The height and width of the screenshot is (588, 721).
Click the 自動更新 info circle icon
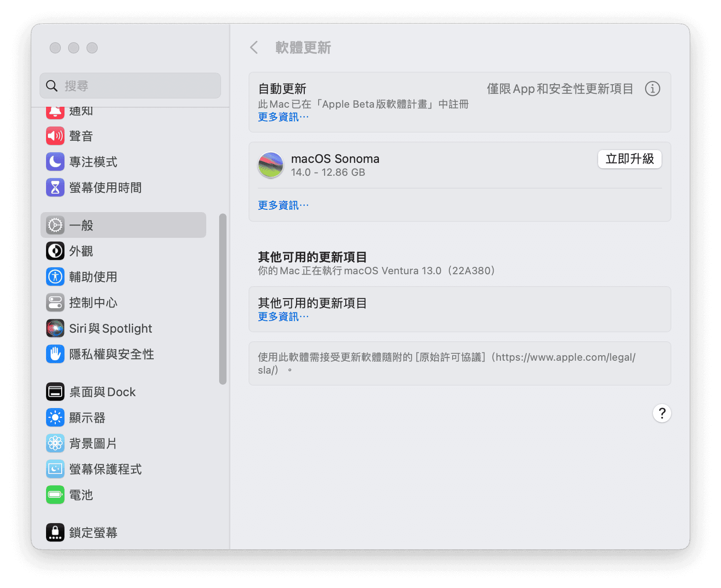[652, 88]
